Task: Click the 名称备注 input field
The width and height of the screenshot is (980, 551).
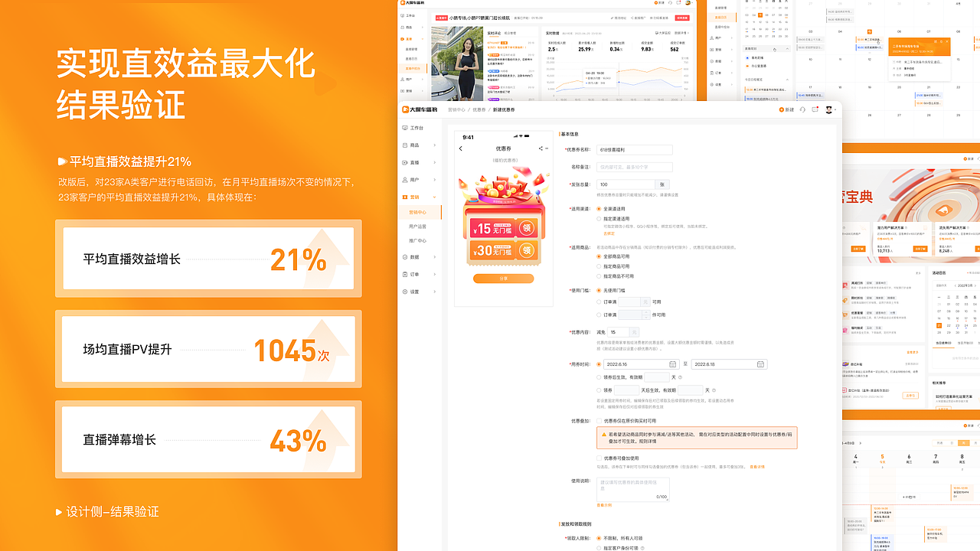Action: [x=634, y=167]
